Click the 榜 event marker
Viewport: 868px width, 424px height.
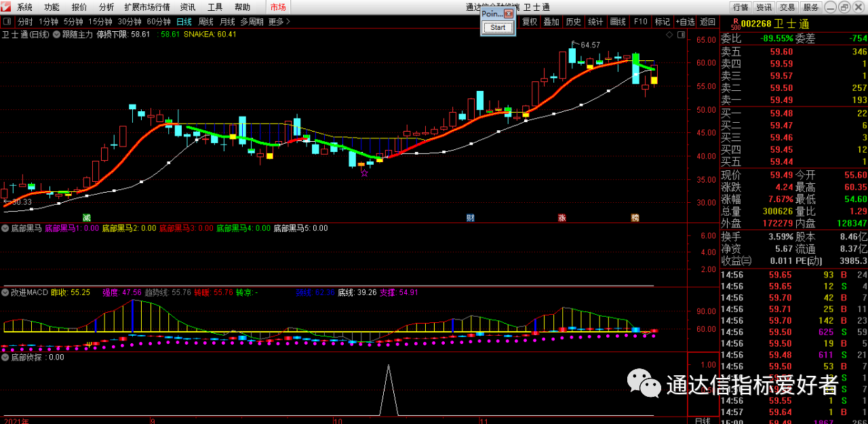pos(635,218)
